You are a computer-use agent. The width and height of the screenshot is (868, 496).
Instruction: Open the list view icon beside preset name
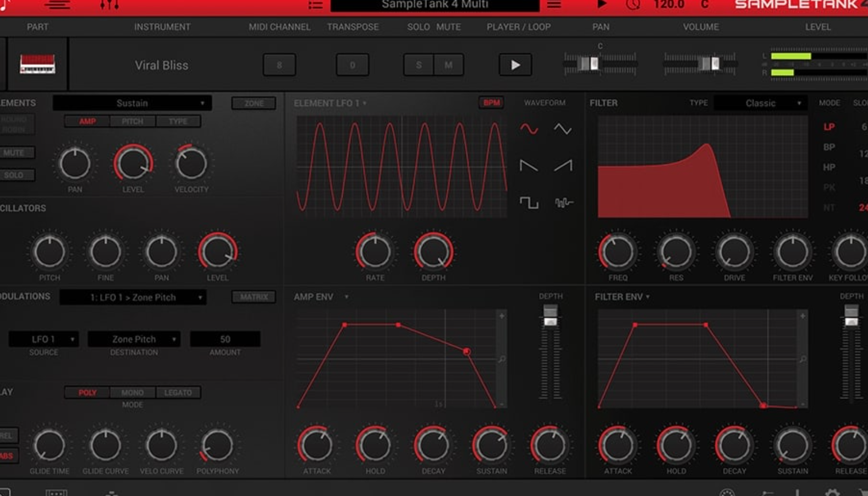316,5
